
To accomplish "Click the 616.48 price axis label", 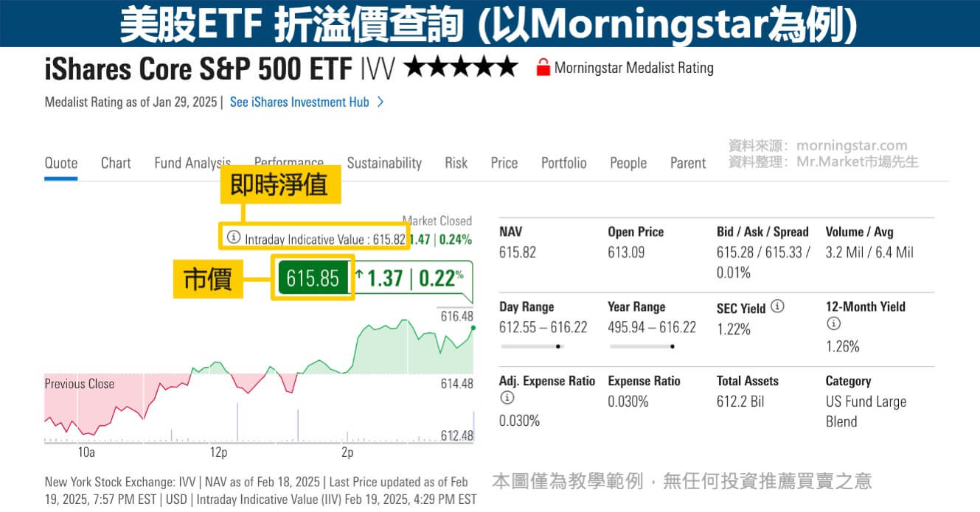I will [456, 316].
